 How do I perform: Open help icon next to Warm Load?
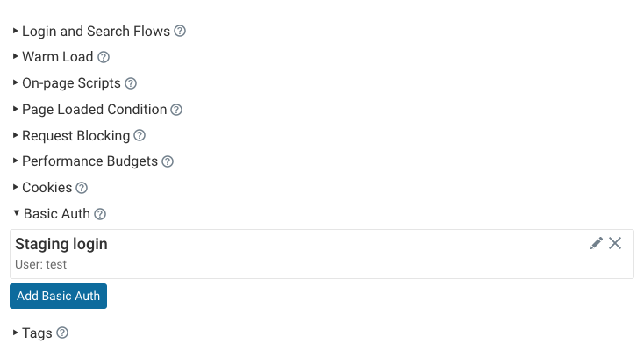[x=104, y=57]
